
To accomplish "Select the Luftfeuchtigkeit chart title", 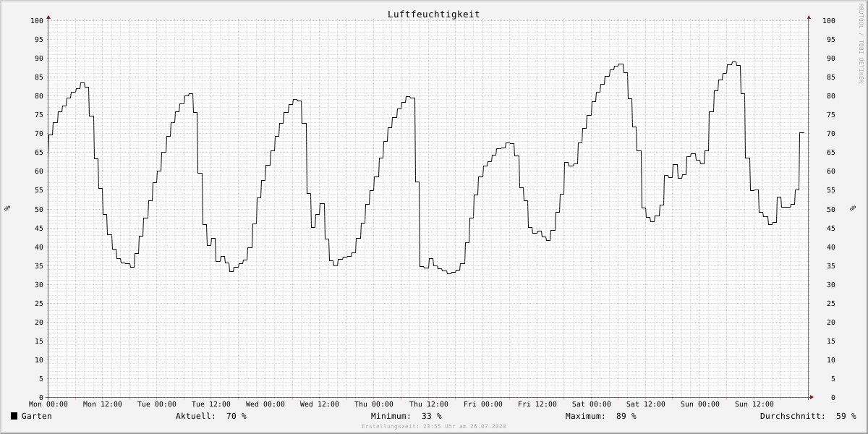I will 433,14.
